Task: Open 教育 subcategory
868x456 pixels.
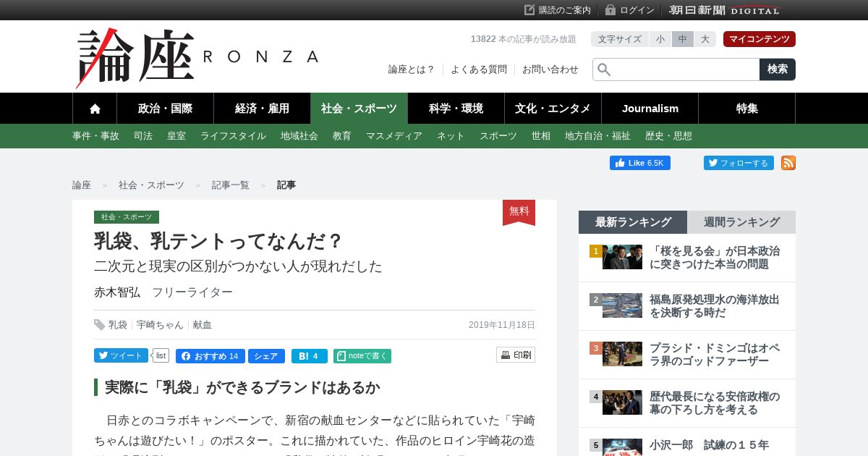Action: coord(342,136)
